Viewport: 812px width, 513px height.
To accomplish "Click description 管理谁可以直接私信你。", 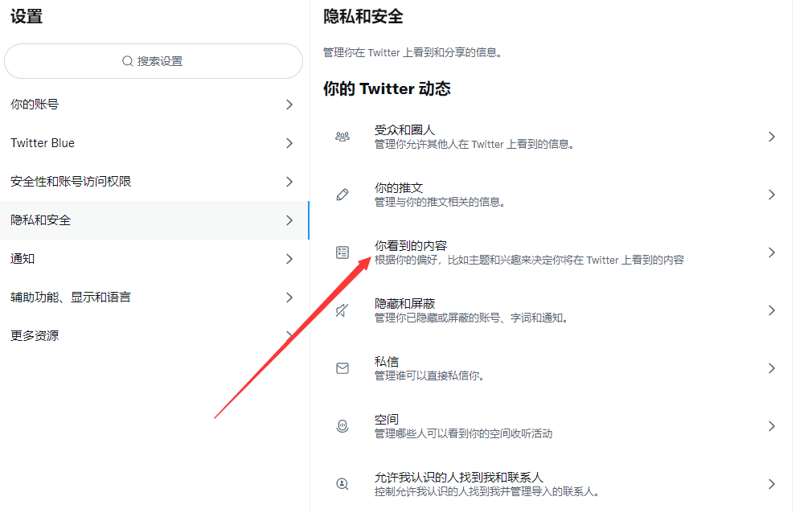I will (430, 376).
